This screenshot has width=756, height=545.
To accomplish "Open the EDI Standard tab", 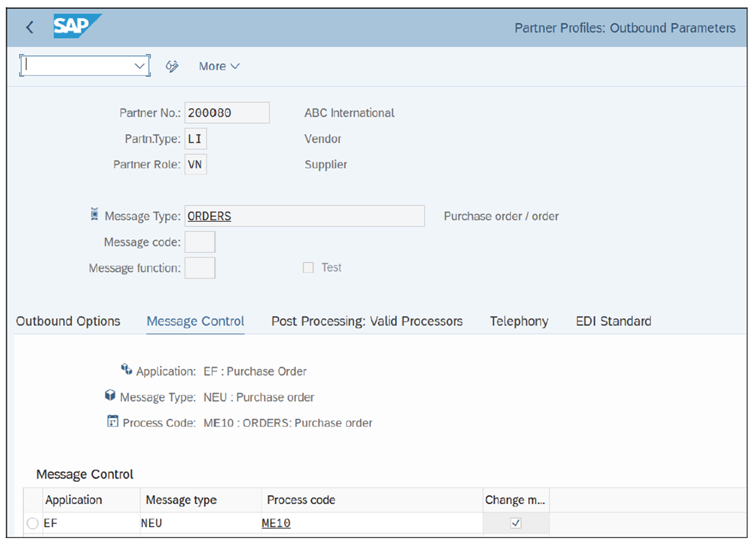I will point(613,321).
